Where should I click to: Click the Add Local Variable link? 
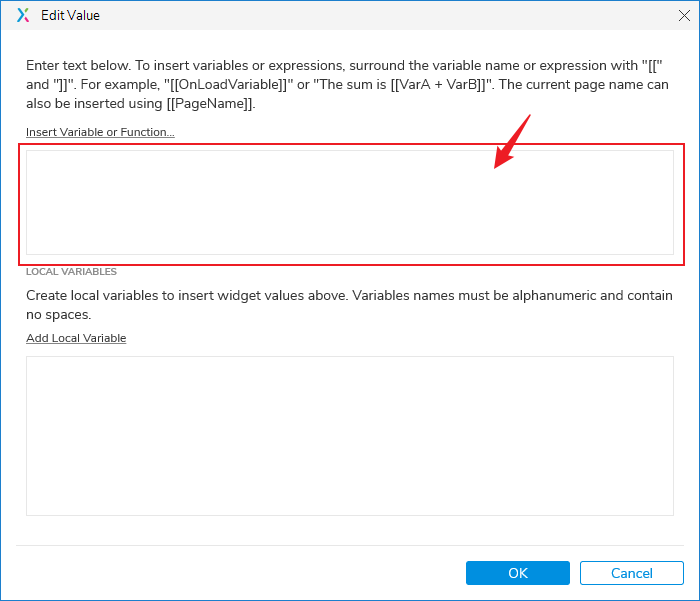coord(76,338)
